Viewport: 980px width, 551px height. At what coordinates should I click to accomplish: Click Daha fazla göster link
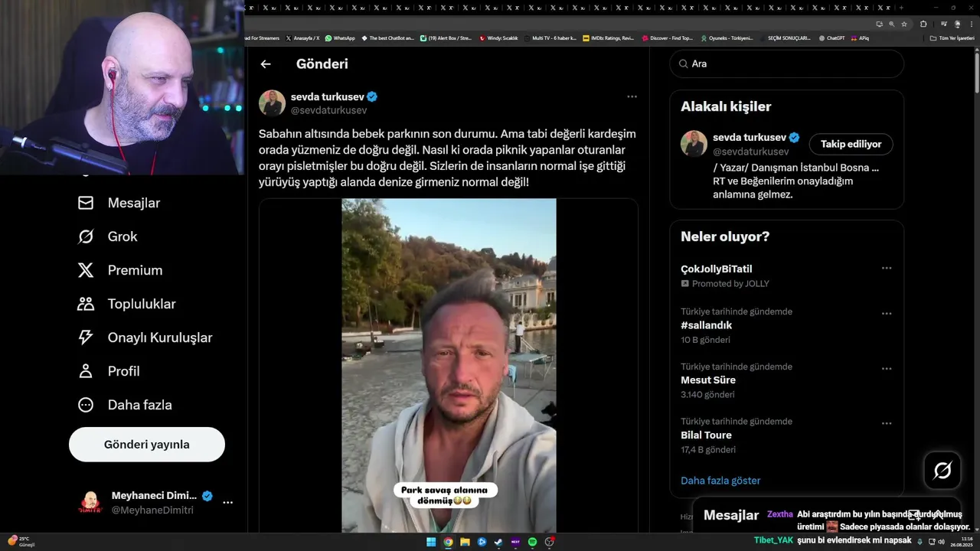click(720, 481)
